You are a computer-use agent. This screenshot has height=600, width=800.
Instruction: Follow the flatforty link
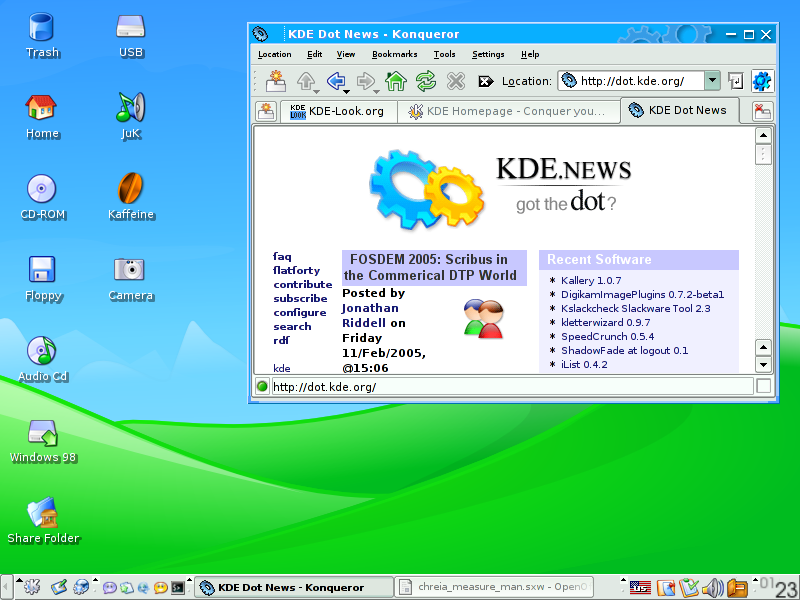[x=296, y=270]
